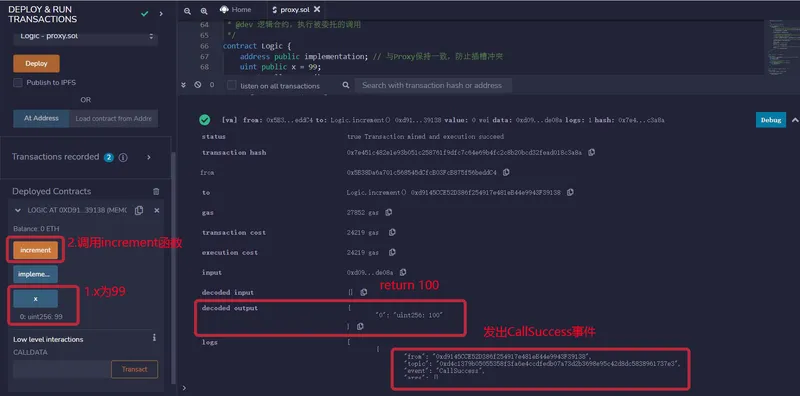800x396 pixels.
Task: Open the Logic - proxy.sol contract dropdown
Action: point(86,36)
